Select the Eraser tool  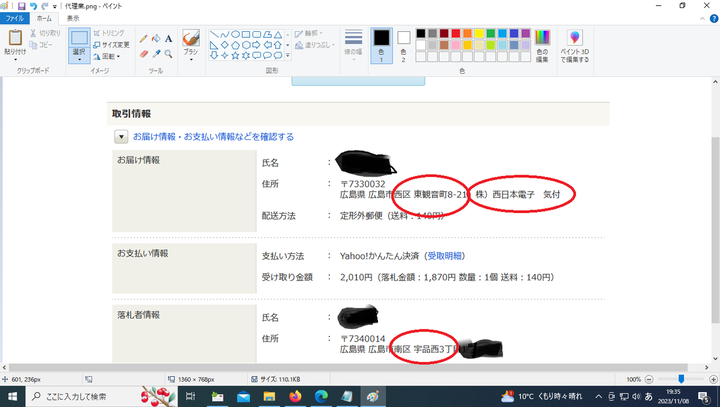point(142,54)
